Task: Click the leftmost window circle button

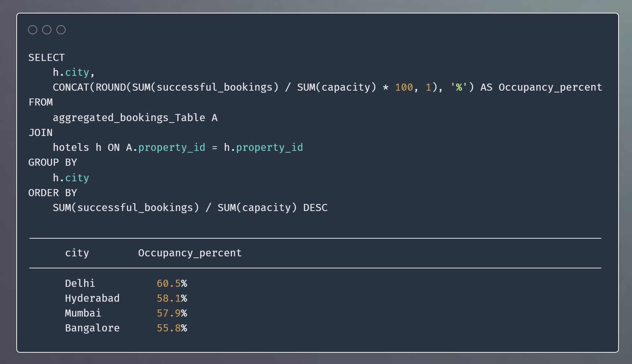Action: click(33, 30)
